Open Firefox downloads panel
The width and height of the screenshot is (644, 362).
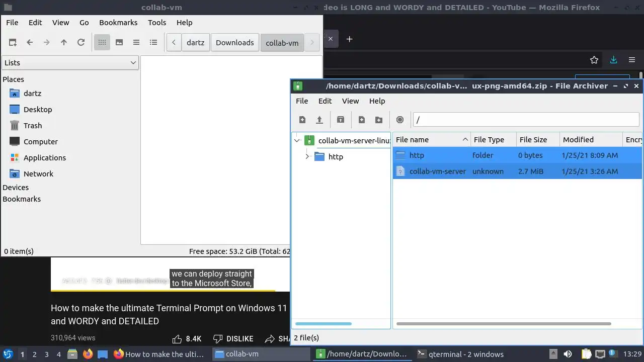tap(613, 60)
